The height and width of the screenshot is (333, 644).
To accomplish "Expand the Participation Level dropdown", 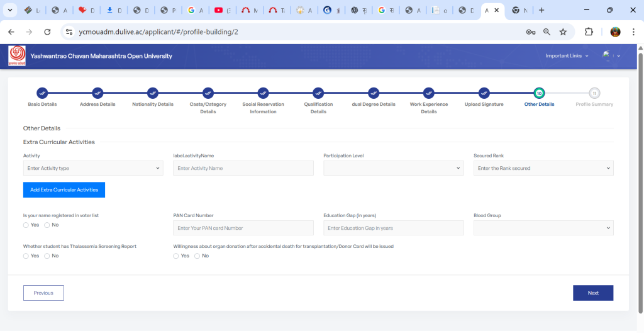I will tap(393, 168).
